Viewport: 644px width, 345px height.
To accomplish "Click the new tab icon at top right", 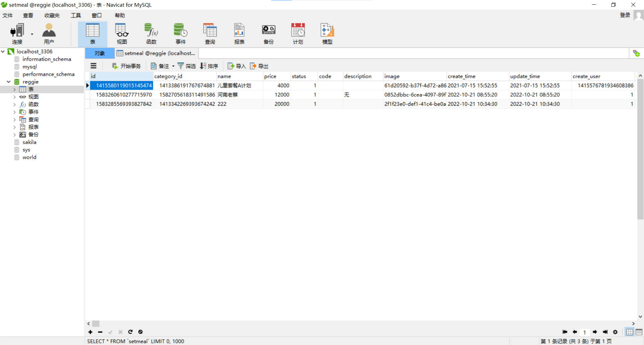I will coord(636,53).
